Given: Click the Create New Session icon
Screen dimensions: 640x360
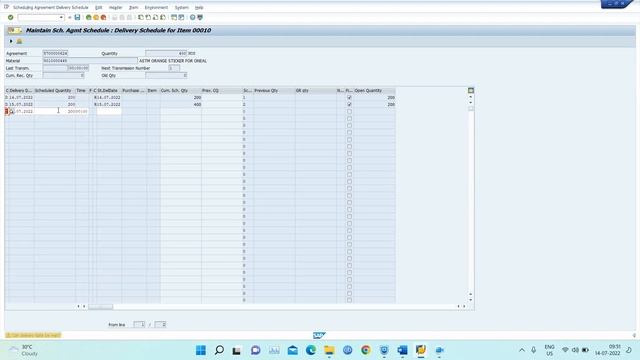Looking at the screenshot, I should point(174,18).
